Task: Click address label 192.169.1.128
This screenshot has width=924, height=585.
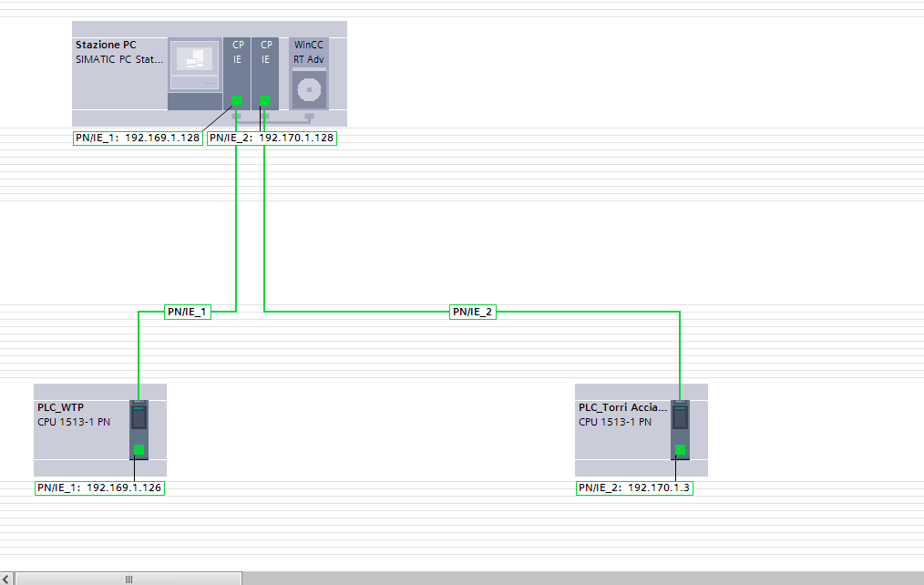Action: point(138,138)
